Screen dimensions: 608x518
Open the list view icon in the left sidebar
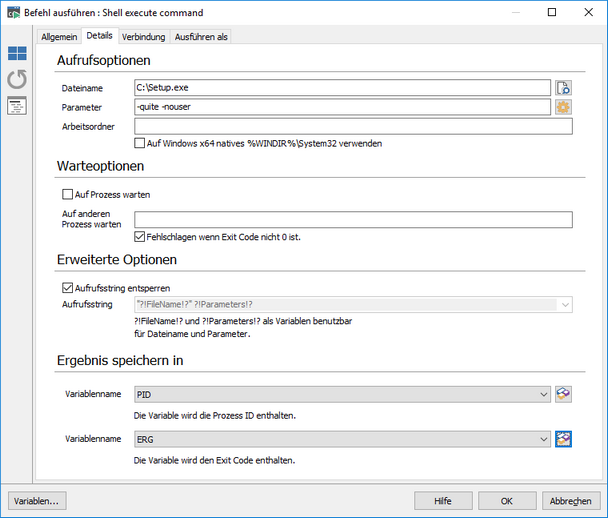click(17, 105)
